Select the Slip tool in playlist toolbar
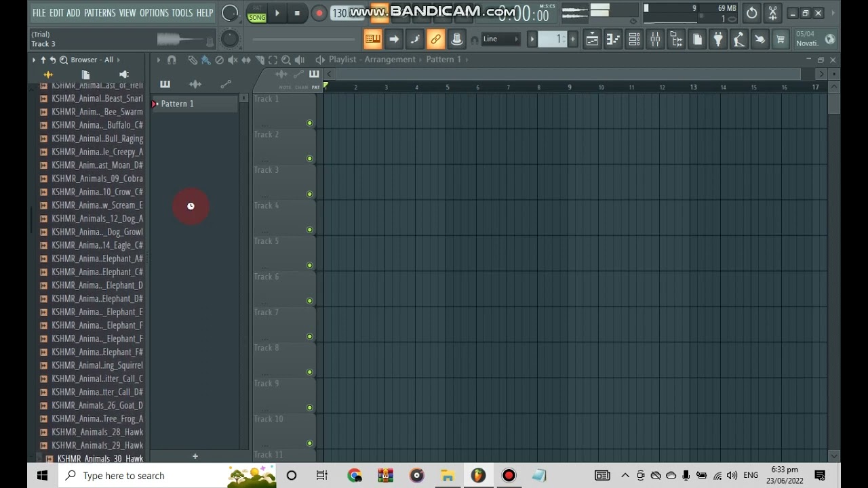Screen dimensions: 868x488 (246, 60)
